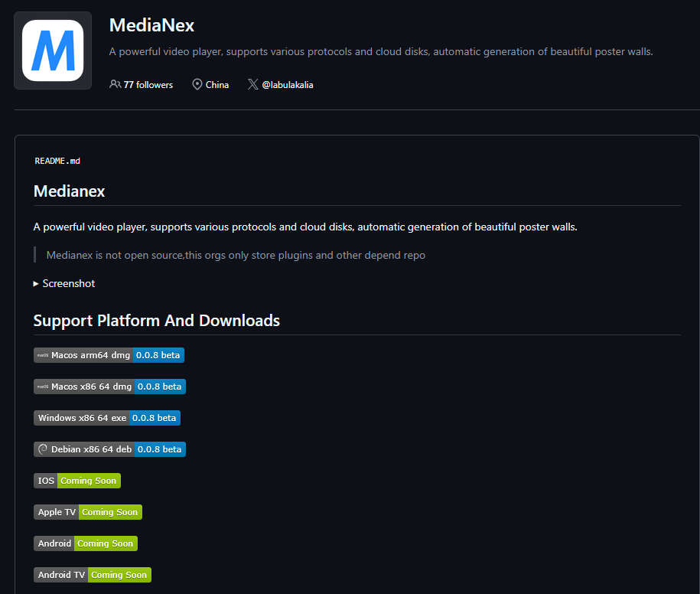
Task: Click the white README description paragraph
Action: click(x=305, y=227)
